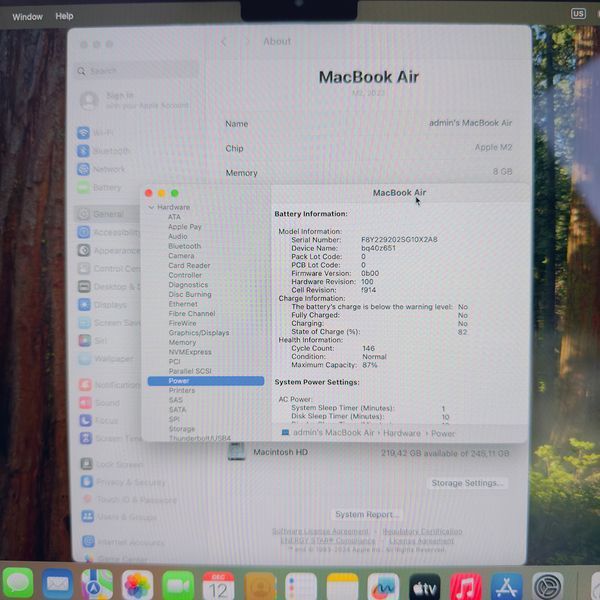Open Wallpaper settings pane
Screen dimensions: 600x600
point(106,359)
